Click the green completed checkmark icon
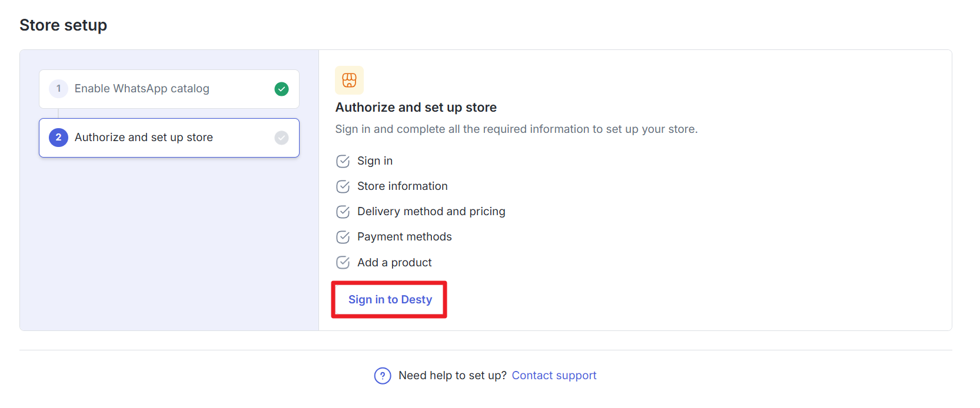Viewport: 980px width, 408px height. click(281, 89)
